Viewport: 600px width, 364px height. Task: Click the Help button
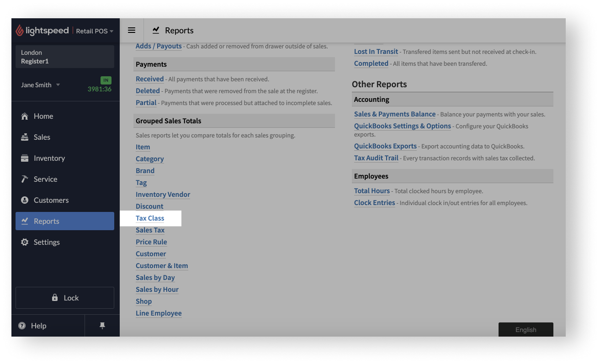coord(48,326)
